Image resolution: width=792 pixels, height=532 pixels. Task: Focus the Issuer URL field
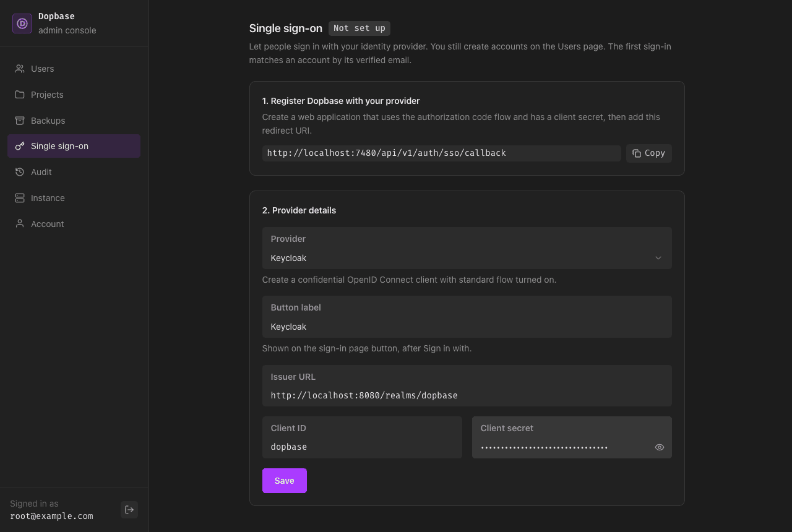(x=467, y=385)
